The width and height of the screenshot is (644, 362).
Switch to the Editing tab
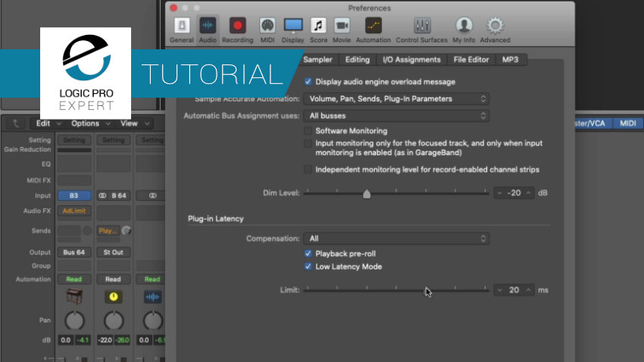358,60
